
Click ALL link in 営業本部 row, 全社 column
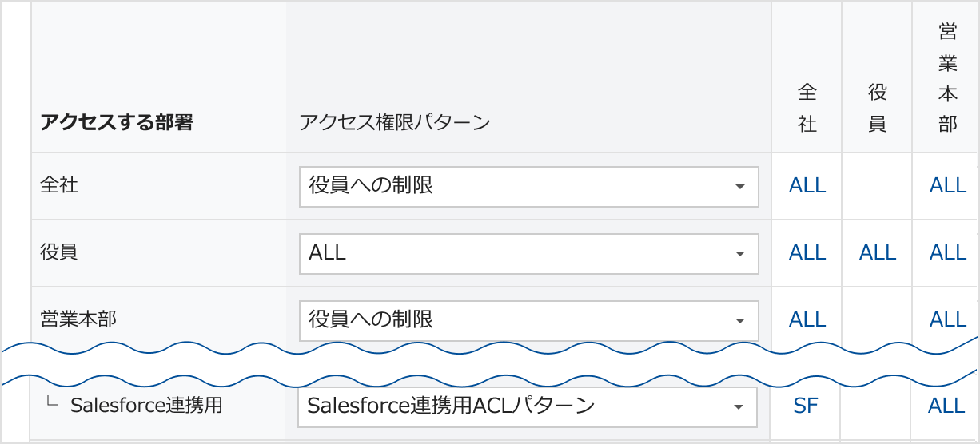point(807,320)
